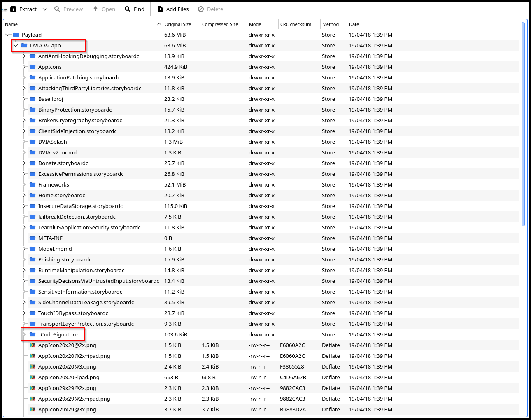Select the META-INF folder icon

point(33,238)
